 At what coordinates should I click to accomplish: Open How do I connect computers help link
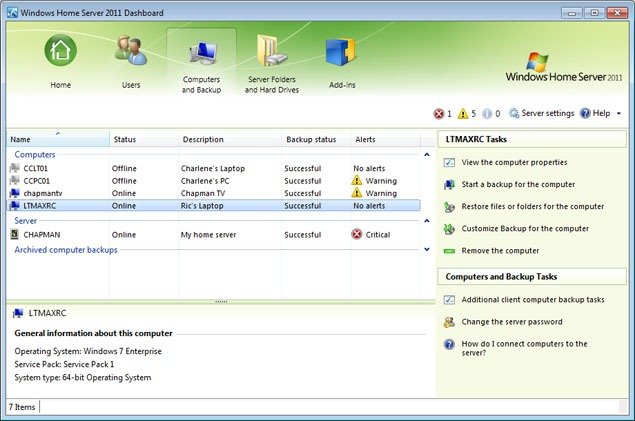[524, 348]
